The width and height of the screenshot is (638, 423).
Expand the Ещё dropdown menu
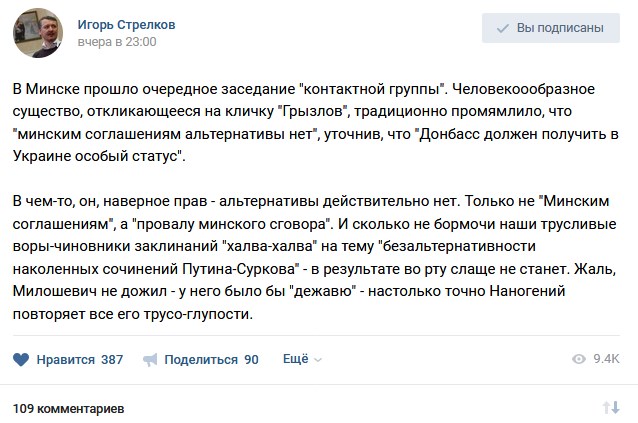[x=302, y=359]
